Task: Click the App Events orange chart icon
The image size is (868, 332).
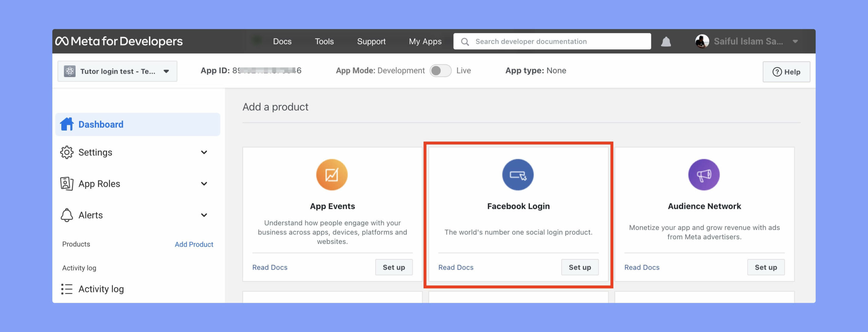Action: pos(332,175)
